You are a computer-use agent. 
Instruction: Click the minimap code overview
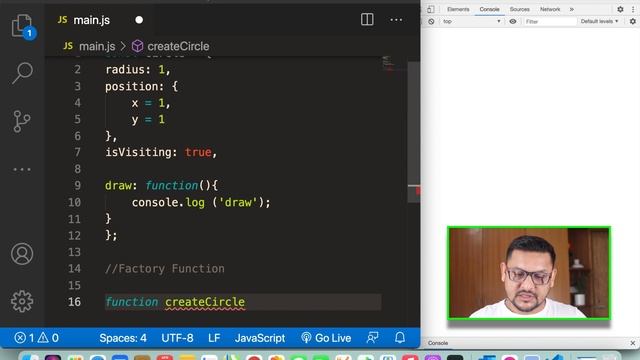click(x=388, y=64)
